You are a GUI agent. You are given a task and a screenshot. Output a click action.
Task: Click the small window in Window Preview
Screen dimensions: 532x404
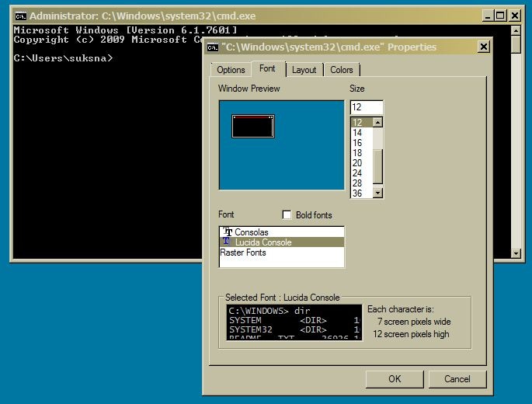click(x=253, y=127)
